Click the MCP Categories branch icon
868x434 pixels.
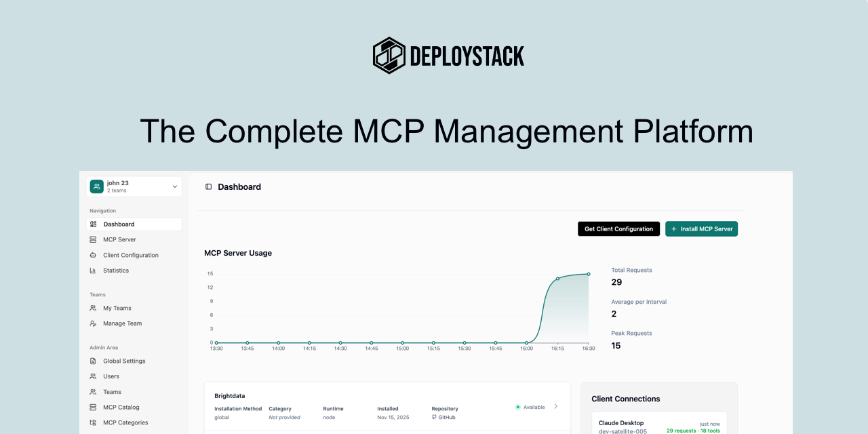(x=93, y=422)
